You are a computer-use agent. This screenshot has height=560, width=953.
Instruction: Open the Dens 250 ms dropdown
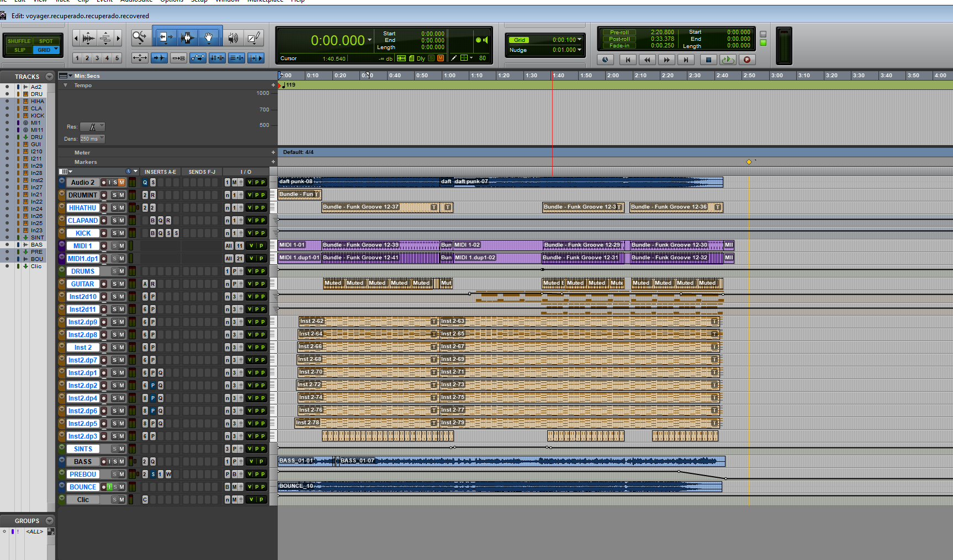[x=92, y=139]
